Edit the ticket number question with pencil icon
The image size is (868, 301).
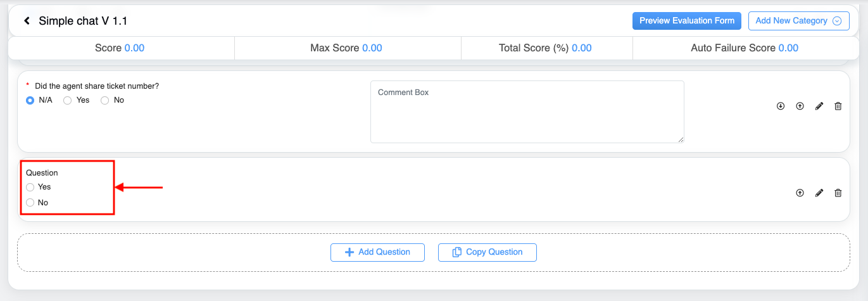pos(819,106)
